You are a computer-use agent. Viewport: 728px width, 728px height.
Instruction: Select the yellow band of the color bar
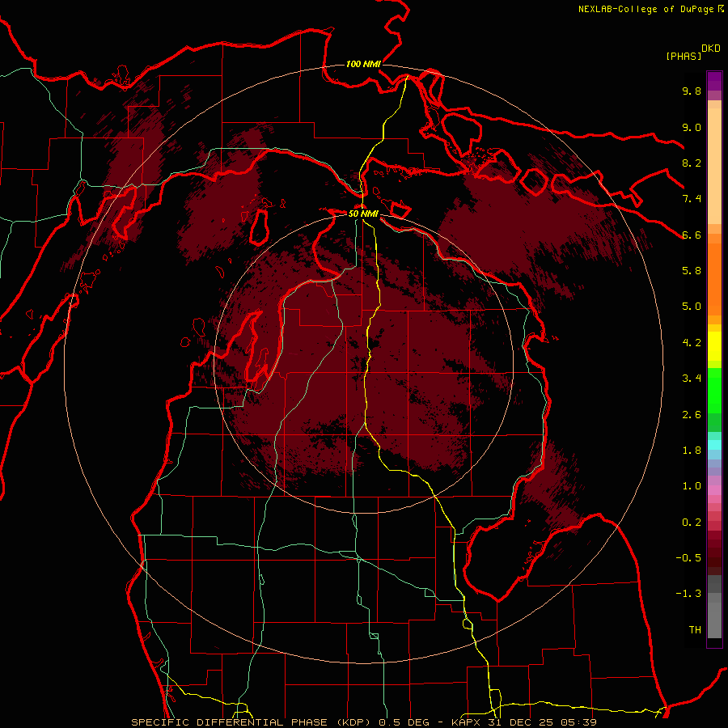click(x=714, y=346)
